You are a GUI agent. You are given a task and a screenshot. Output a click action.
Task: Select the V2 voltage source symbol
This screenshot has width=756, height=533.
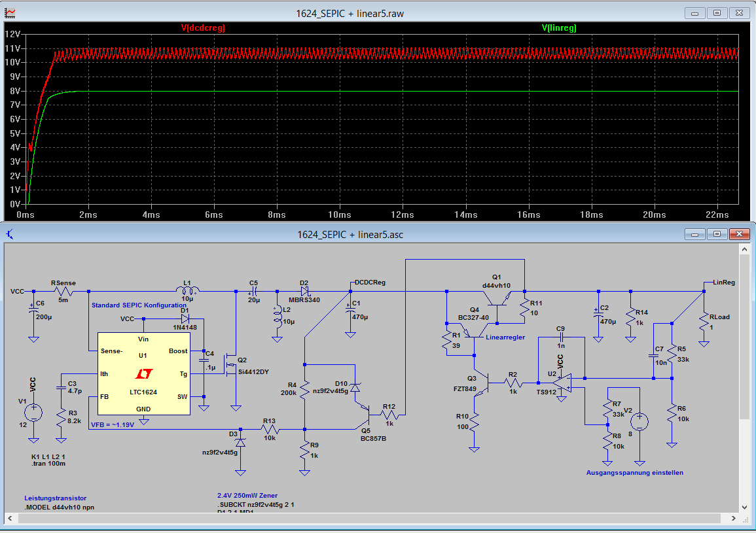click(x=639, y=422)
